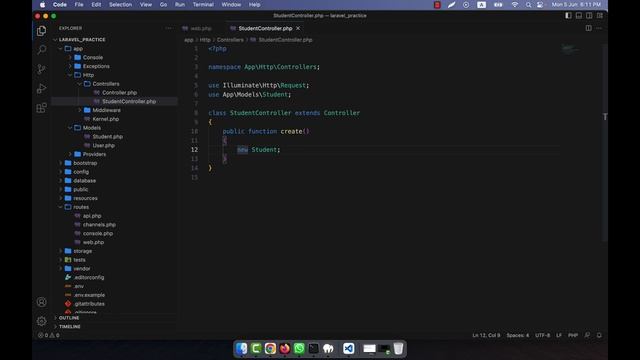Switch to the web.php editor tab
640x360 pixels.
pos(200,29)
